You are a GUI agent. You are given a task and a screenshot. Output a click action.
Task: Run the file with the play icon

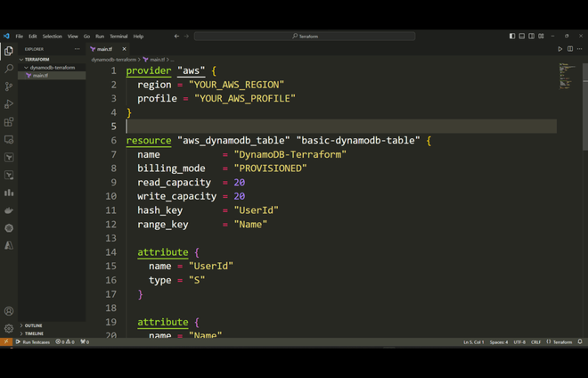559,49
